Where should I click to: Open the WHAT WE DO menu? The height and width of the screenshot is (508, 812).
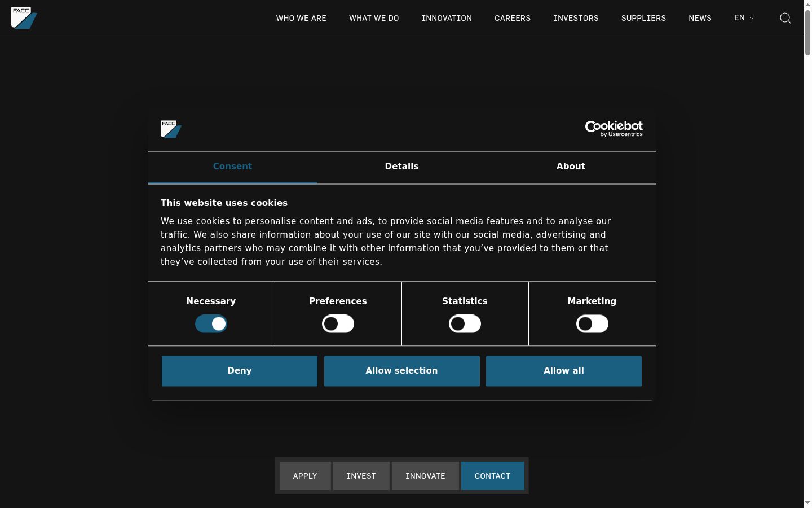point(374,18)
